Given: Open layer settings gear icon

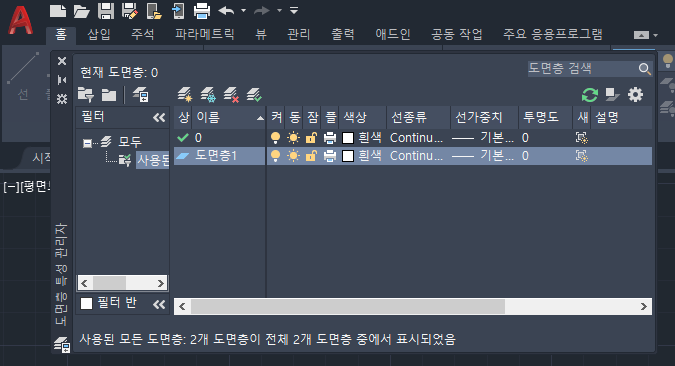Looking at the screenshot, I should coord(635,95).
